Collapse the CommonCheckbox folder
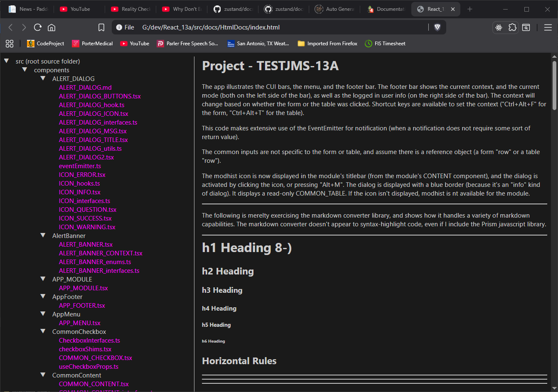This screenshot has width=558, height=392. [x=43, y=331]
